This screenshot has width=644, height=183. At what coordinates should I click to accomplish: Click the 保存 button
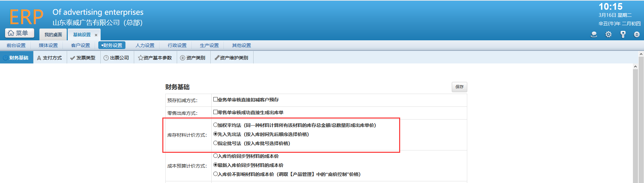click(x=460, y=87)
